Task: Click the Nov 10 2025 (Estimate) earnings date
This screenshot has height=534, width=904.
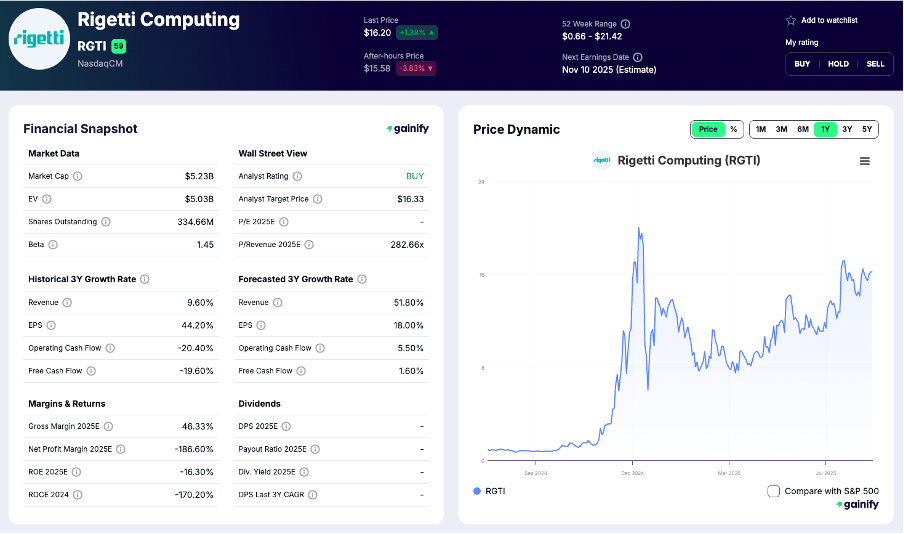Action: (609, 70)
